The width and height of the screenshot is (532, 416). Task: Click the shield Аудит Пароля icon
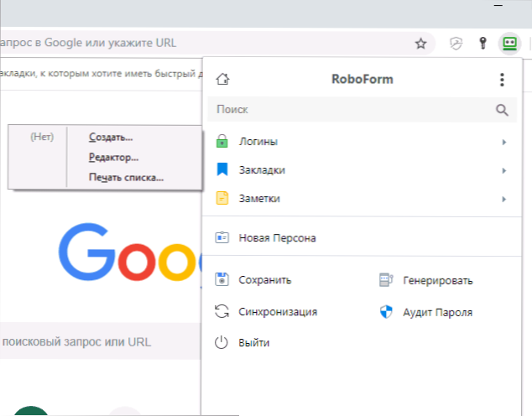coord(386,311)
